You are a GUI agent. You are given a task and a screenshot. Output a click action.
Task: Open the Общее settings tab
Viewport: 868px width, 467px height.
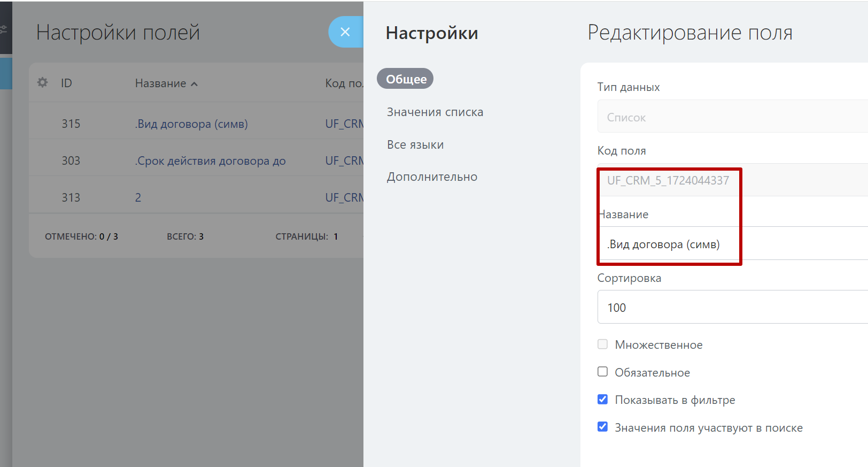click(406, 79)
